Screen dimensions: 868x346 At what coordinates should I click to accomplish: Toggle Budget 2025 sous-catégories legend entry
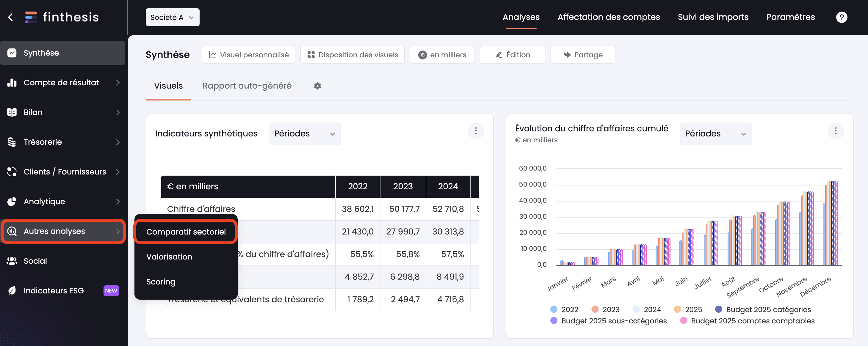tap(608, 321)
